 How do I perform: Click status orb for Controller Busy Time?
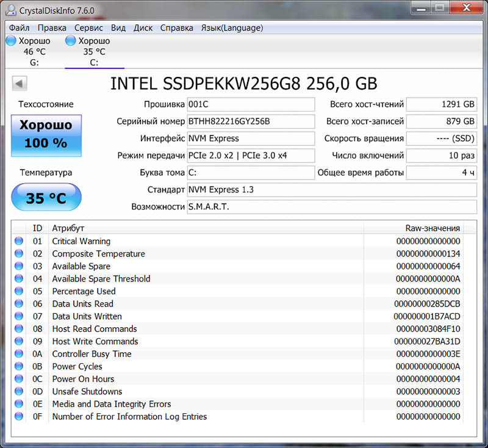pos(19,353)
